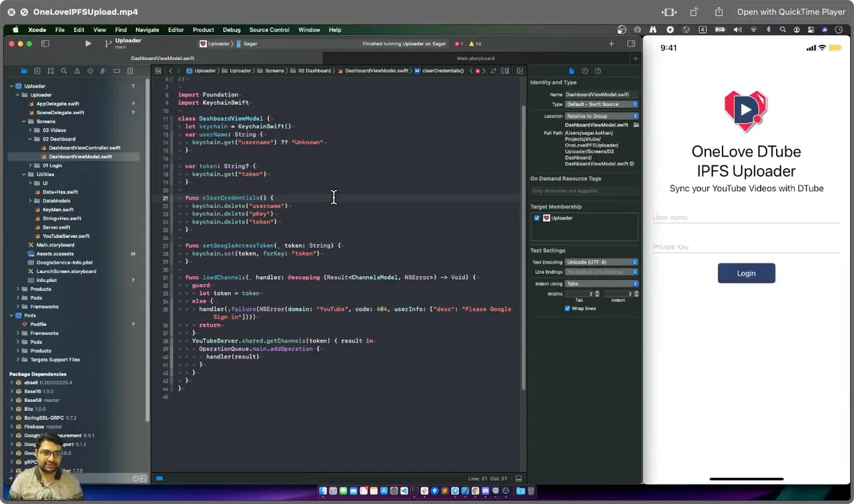The width and height of the screenshot is (854, 504).
Task: Open the related items grid icon
Action: (x=158, y=71)
